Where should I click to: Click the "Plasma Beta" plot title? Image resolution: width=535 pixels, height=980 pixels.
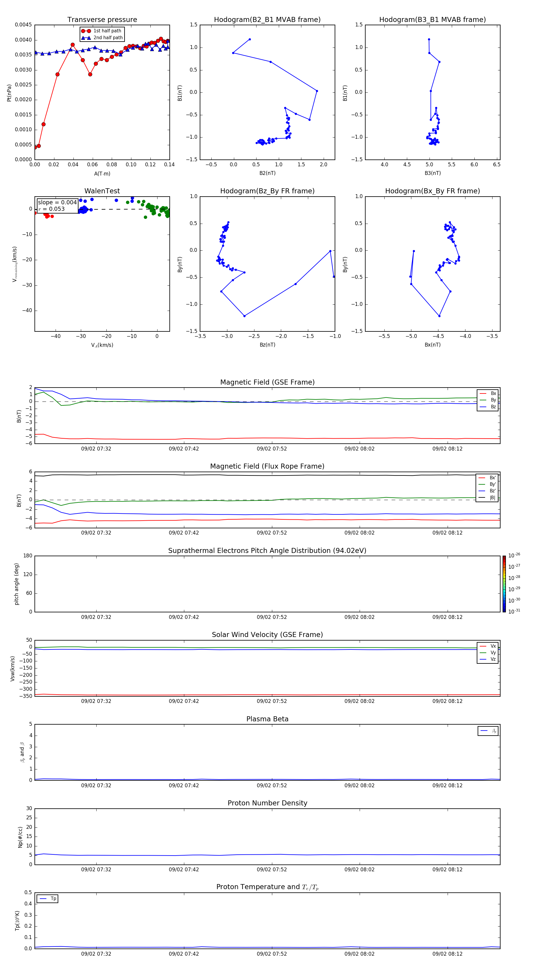(267, 719)
